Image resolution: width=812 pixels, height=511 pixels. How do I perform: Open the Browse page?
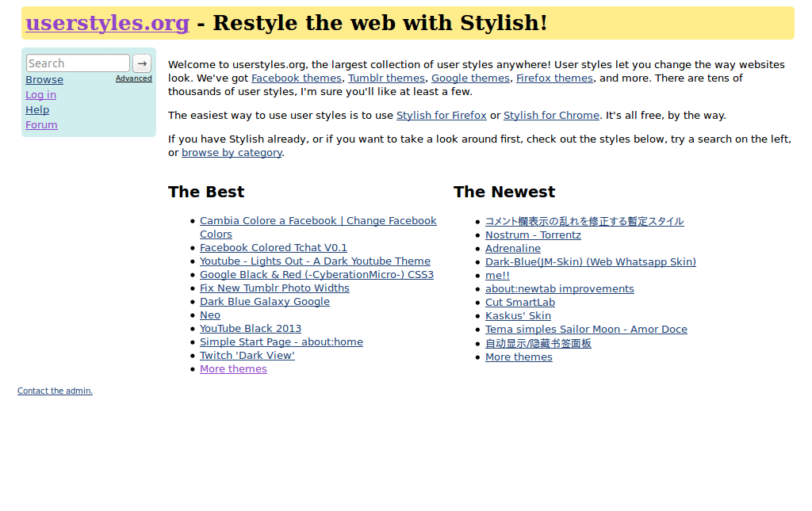tap(44, 79)
